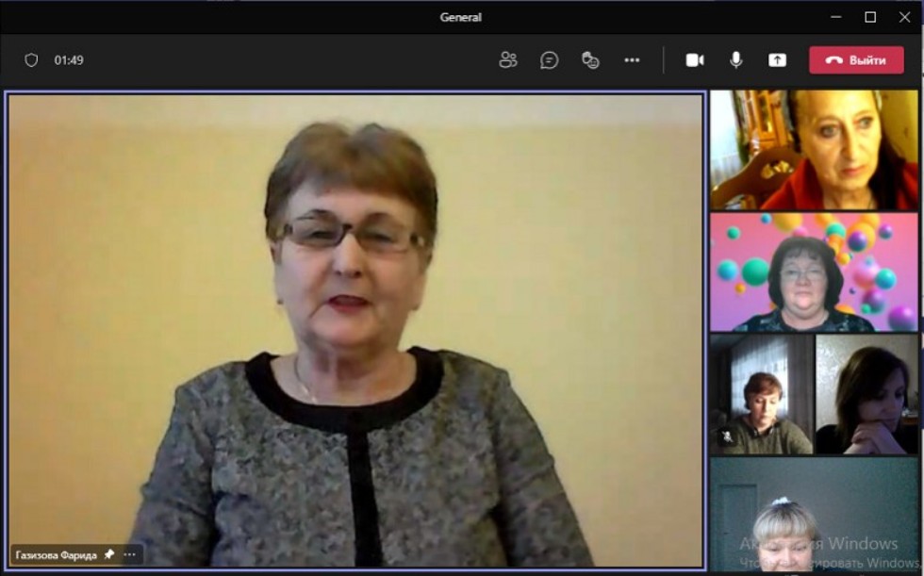Leave the meeting with Выйти button
Image resolution: width=924 pixels, height=576 pixels.
pyautogui.click(x=856, y=60)
